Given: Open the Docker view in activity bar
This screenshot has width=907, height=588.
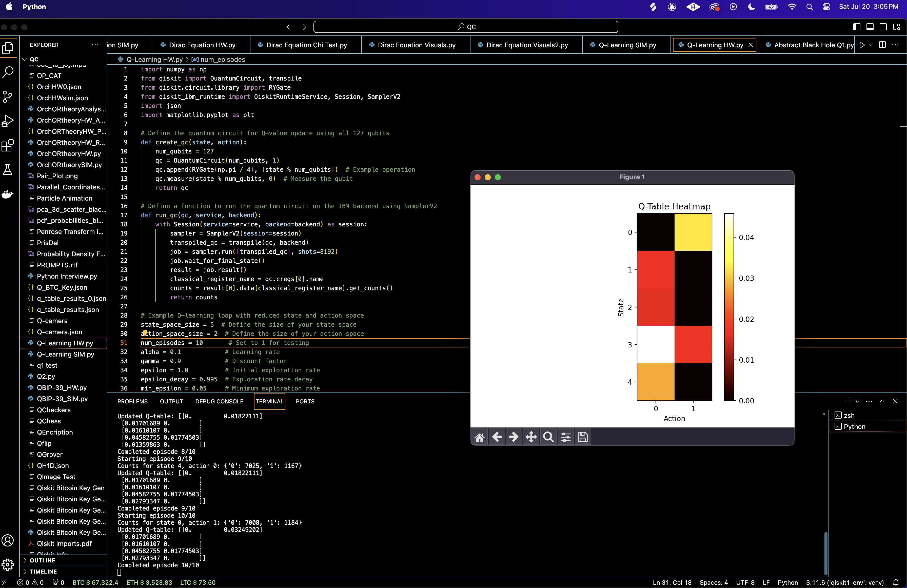Looking at the screenshot, I should tap(8, 194).
